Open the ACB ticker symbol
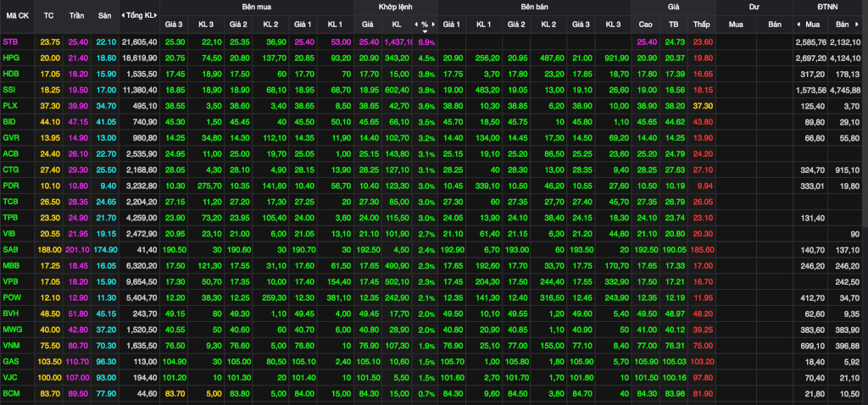 [x=10, y=154]
